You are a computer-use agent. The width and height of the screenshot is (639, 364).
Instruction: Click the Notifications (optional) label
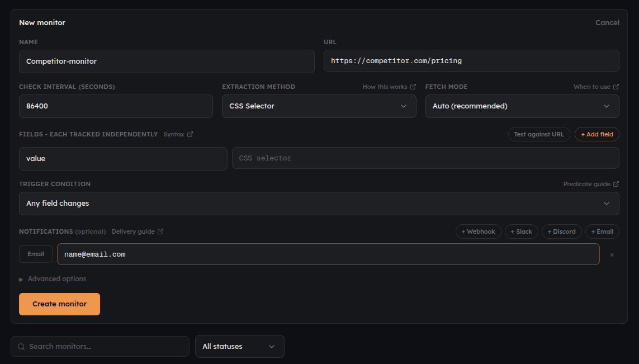click(63, 231)
